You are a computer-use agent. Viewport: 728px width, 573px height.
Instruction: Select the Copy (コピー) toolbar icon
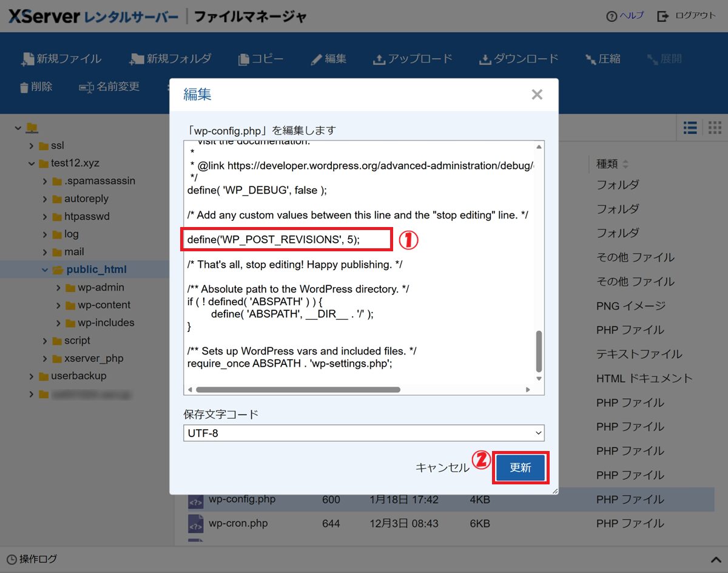(244, 59)
